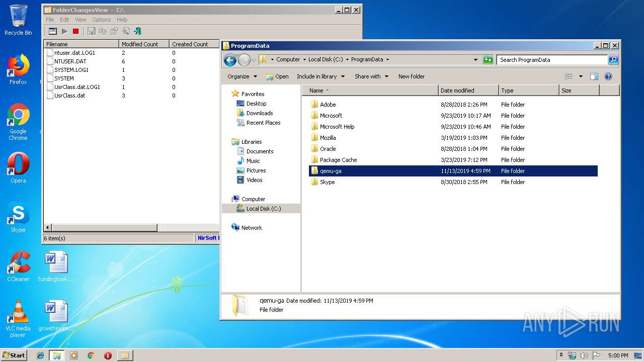Open Firefox desktop shortcut
The image size is (644, 362).
[x=18, y=69]
